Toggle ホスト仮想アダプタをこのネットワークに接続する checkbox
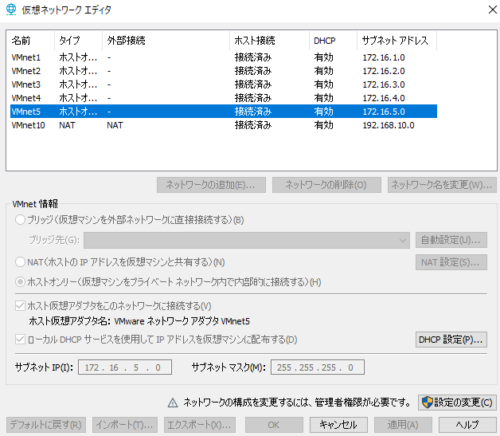The width and height of the screenshot is (500, 436). pos(20,306)
